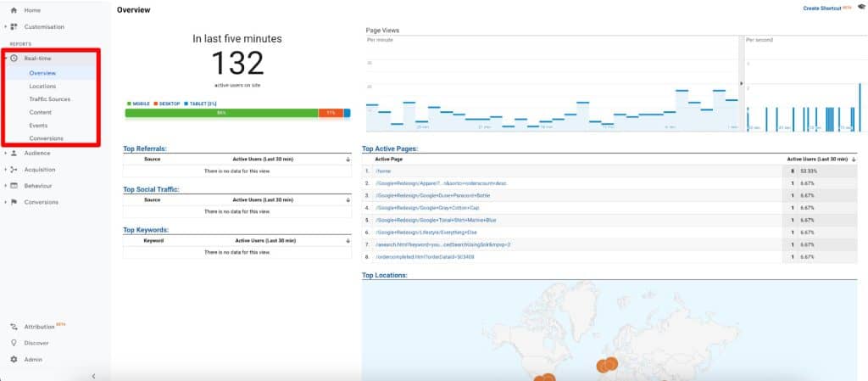Click the Discover lightbulb icon
The image size is (868, 381).
tap(14, 343)
